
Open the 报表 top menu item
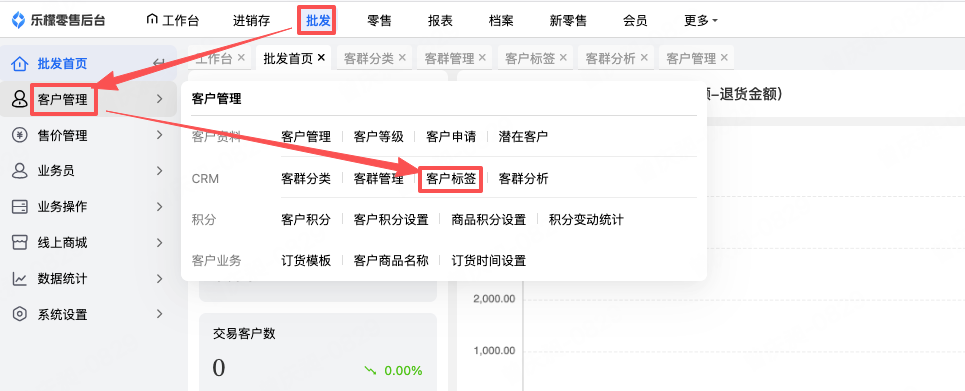click(x=440, y=21)
